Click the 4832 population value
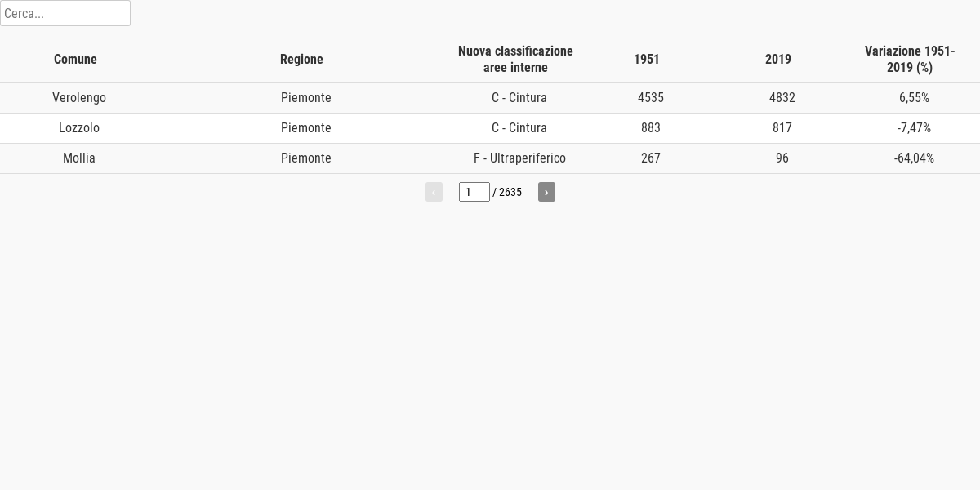The height and width of the screenshot is (490, 980). (x=782, y=98)
